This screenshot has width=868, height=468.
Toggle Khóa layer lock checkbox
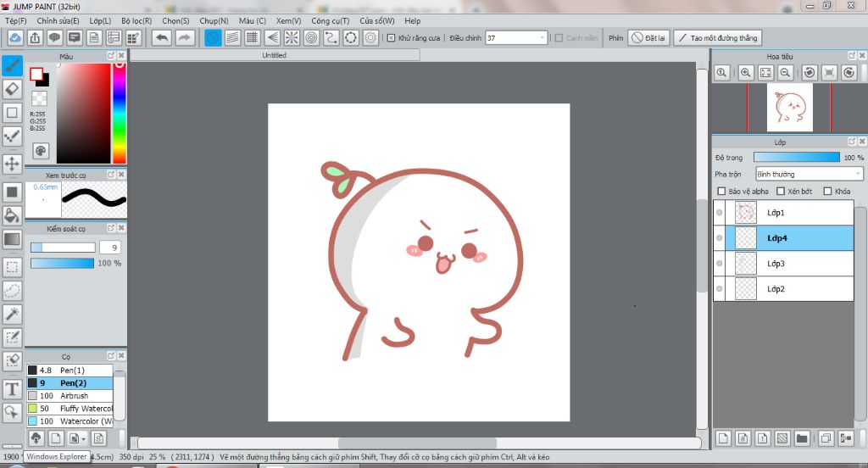coord(827,191)
